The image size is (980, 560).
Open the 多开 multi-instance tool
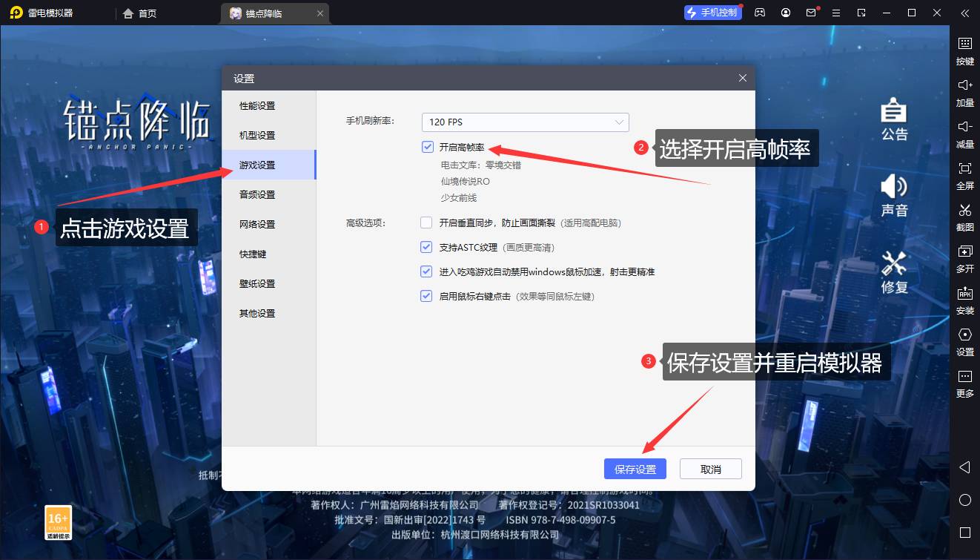pyautogui.click(x=964, y=251)
